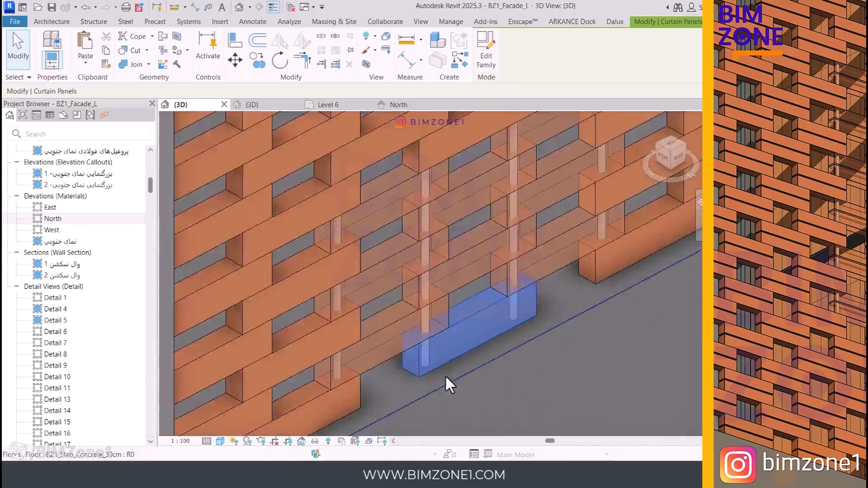Click the Cut to clipboard scissors icon

coord(106,36)
